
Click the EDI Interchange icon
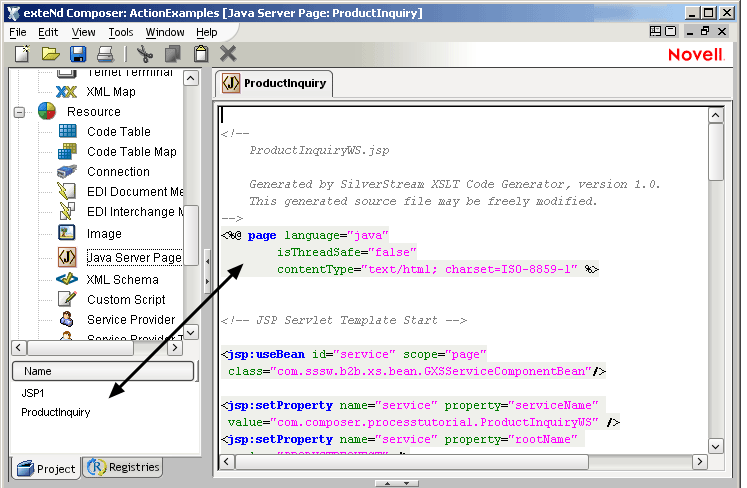[67, 211]
